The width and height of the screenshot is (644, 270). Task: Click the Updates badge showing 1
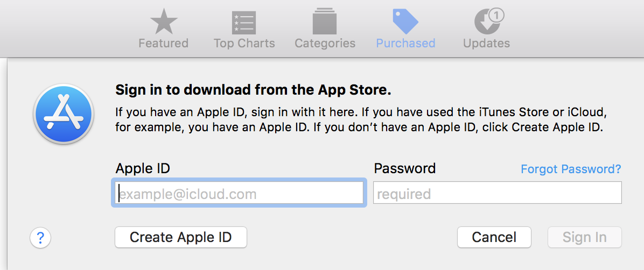pyautogui.click(x=496, y=16)
